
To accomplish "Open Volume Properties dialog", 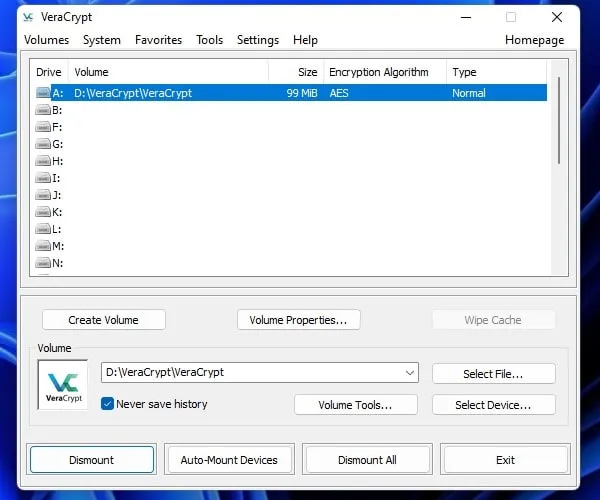I will click(298, 320).
